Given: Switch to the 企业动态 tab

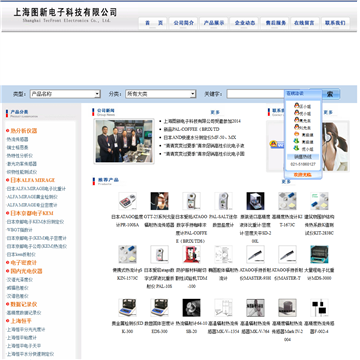Looking at the screenshot, I should (245, 23).
